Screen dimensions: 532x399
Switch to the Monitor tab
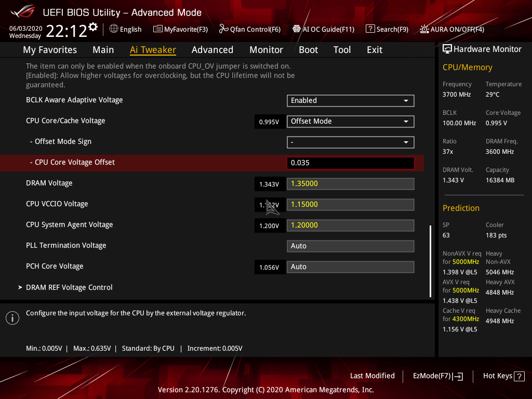pyautogui.click(x=266, y=49)
